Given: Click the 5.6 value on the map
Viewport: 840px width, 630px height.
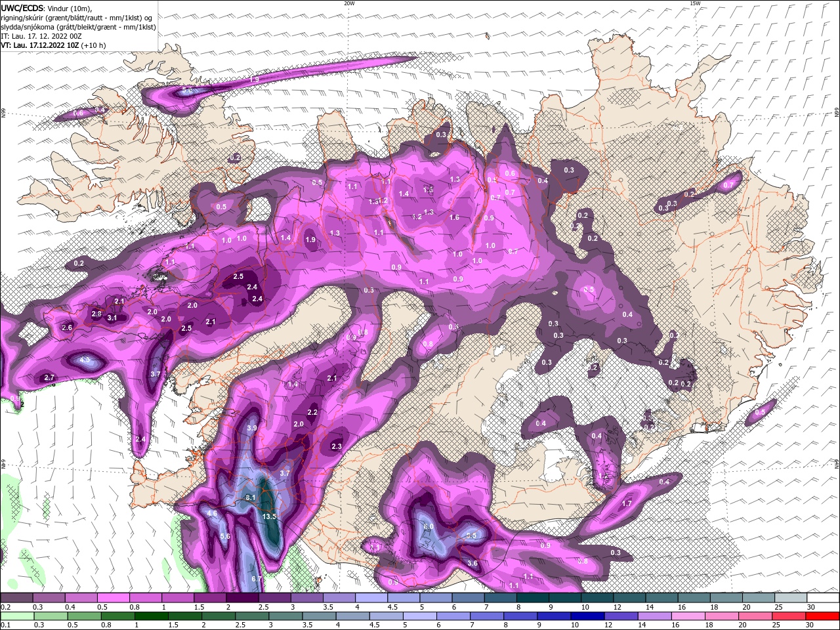Looking at the screenshot, I should (x=225, y=537).
